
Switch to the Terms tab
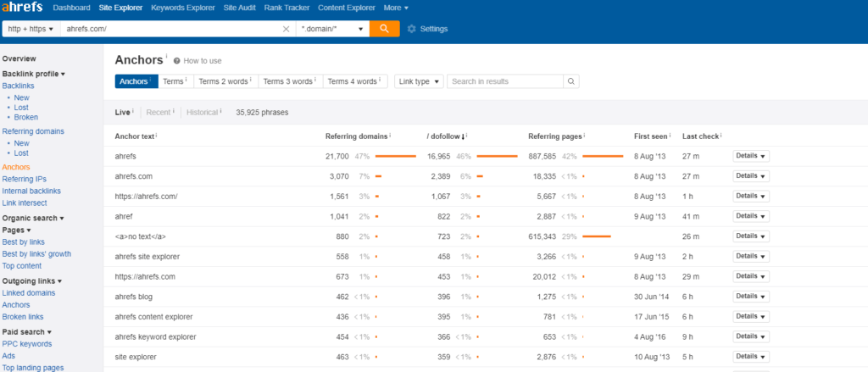175,81
